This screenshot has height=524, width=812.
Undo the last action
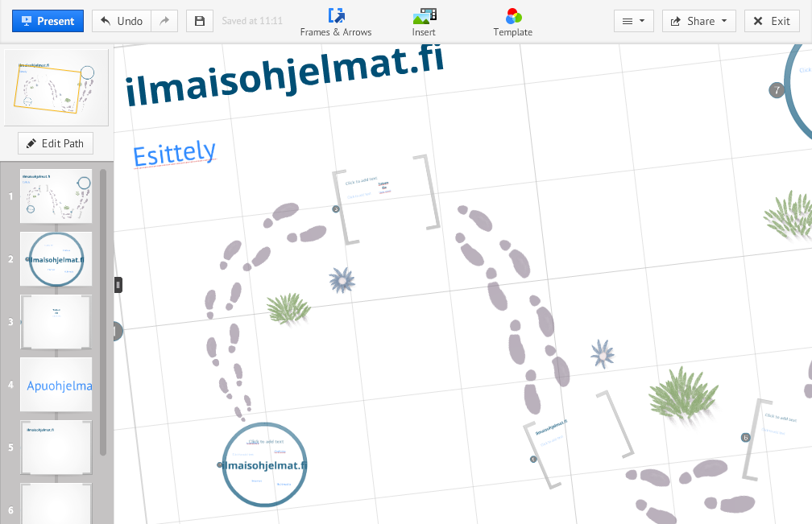[122, 21]
